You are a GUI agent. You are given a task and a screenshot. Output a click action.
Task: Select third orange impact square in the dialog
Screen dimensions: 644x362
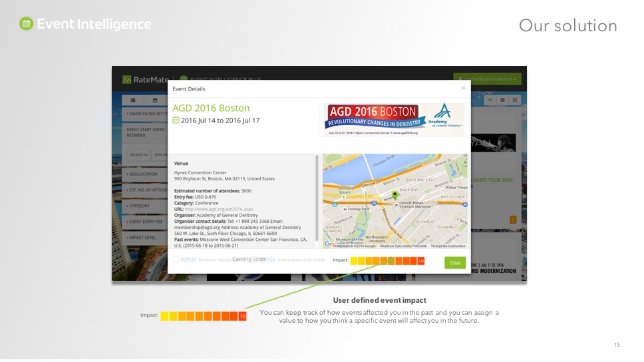[384, 260]
